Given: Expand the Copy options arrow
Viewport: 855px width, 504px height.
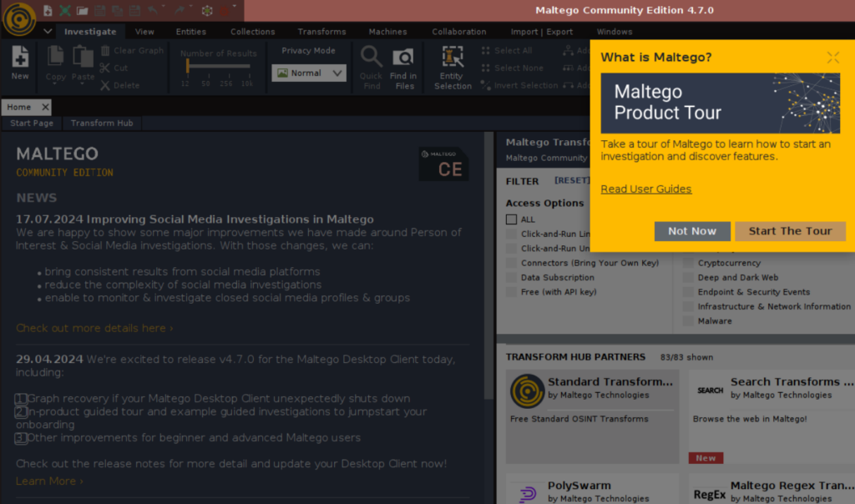Looking at the screenshot, I should click(55, 84).
